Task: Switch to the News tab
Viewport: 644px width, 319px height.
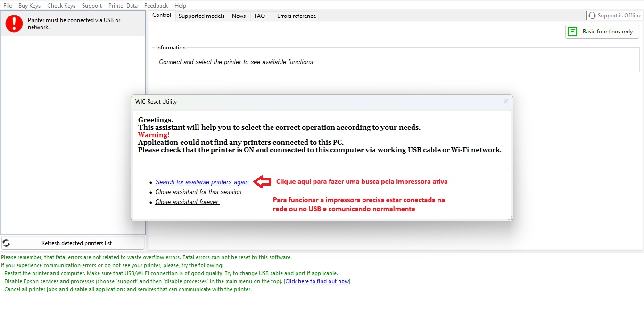Action: coord(239,16)
